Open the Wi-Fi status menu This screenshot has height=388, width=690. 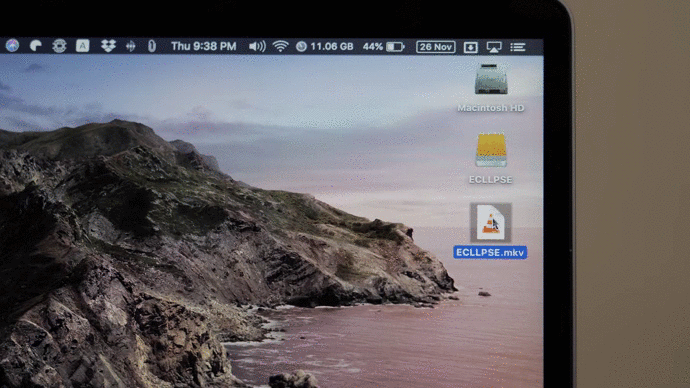pos(280,46)
